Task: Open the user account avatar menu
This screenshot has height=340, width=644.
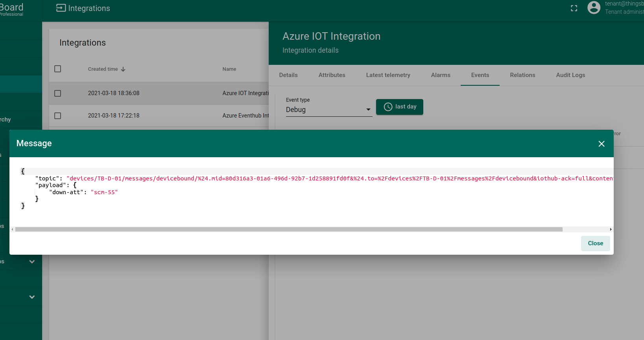Action: tap(594, 7)
